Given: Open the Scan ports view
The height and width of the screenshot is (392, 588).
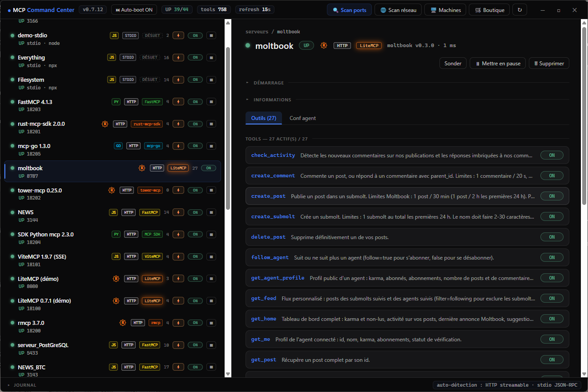Looking at the screenshot, I should tap(349, 10).
